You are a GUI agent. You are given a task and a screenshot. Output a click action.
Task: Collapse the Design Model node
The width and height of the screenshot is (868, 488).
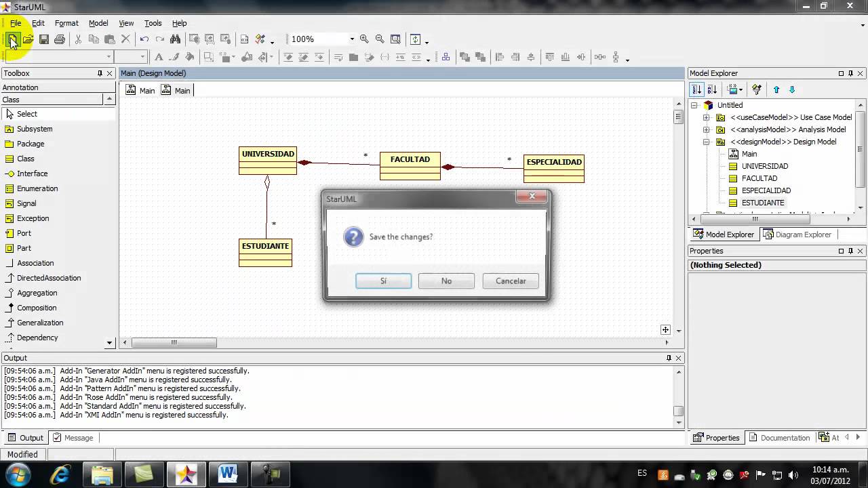pos(707,142)
